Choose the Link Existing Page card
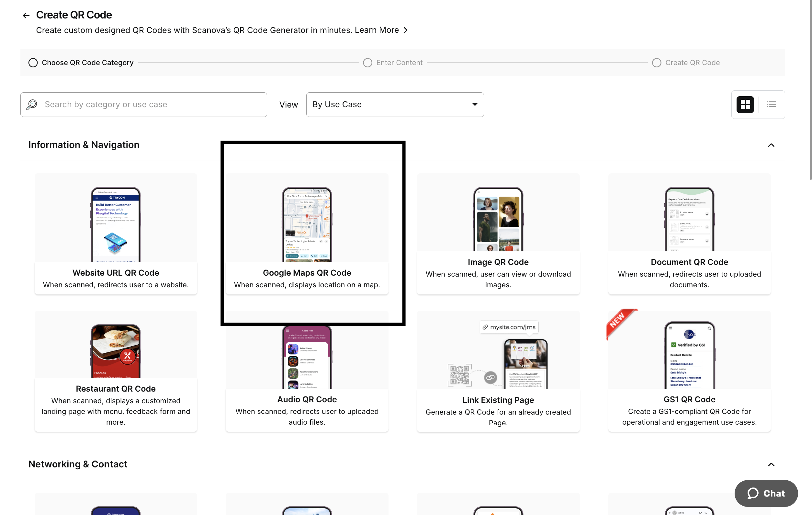This screenshot has height=515, width=812. (x=498, y=371)
